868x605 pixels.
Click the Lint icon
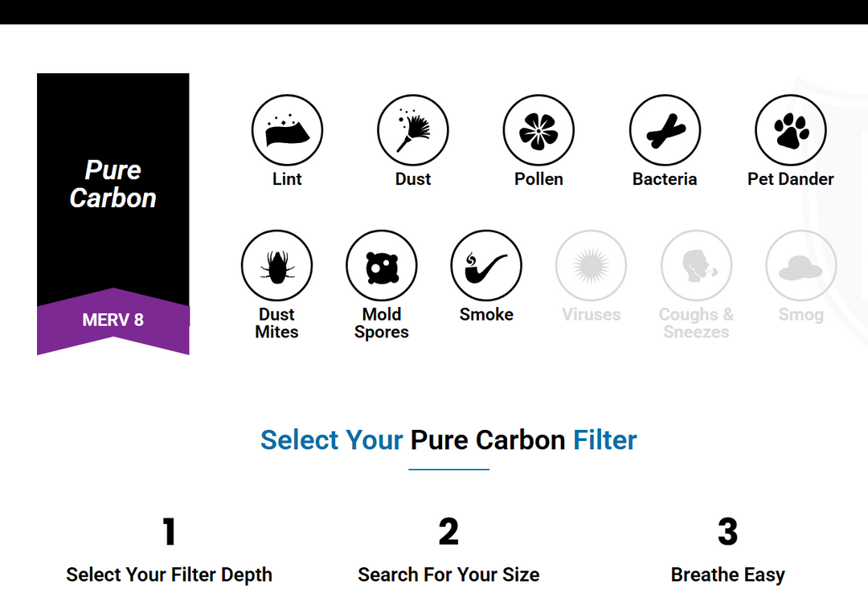tap(287, 130)
